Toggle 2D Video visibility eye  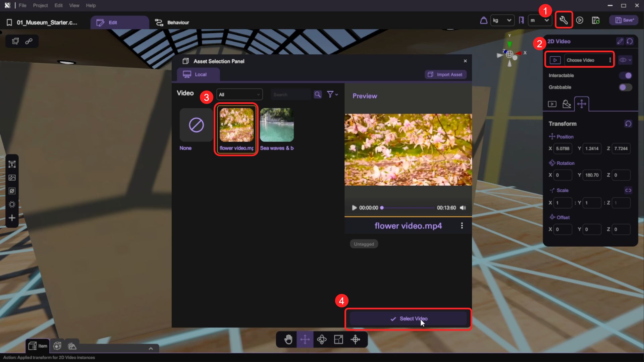623,60
